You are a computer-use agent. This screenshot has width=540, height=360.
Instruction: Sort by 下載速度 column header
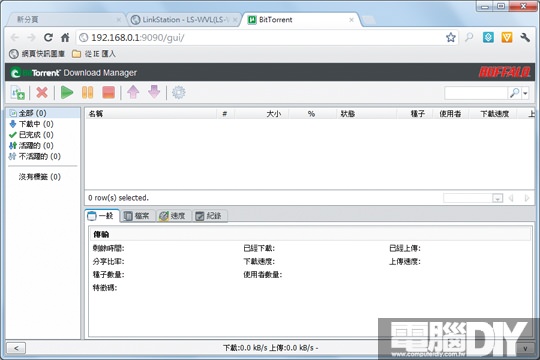pyautogui.click(x=493, y=114)
